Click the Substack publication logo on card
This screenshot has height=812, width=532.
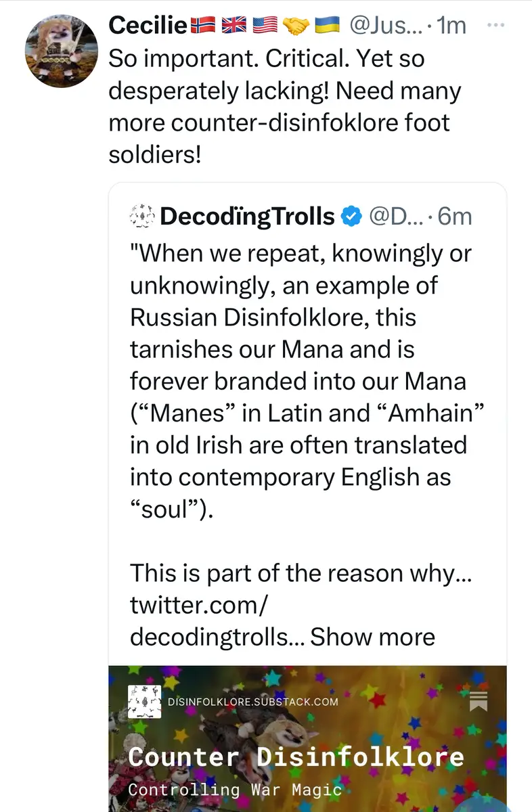click(x=144, y=701)
